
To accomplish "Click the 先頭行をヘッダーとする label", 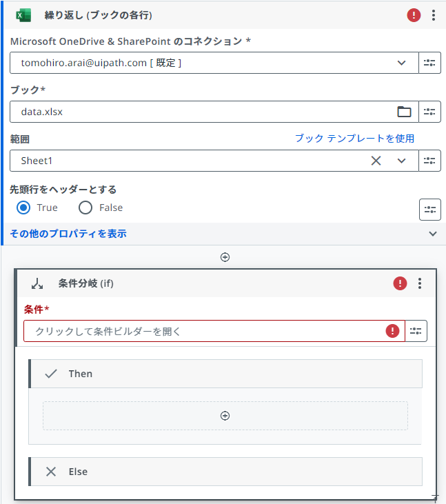I will tap(63, 190).
